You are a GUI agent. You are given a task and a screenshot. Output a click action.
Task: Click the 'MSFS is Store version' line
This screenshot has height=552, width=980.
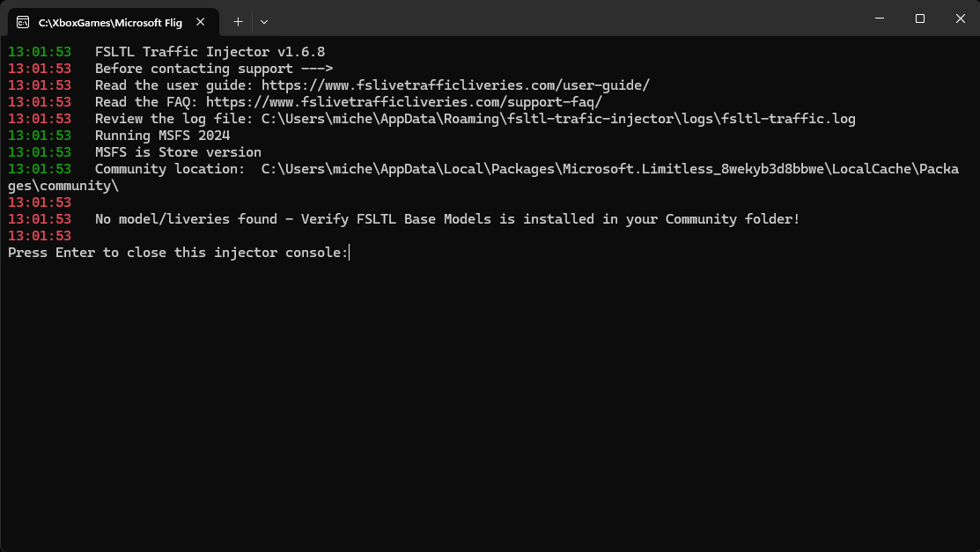tap(178, 152)
